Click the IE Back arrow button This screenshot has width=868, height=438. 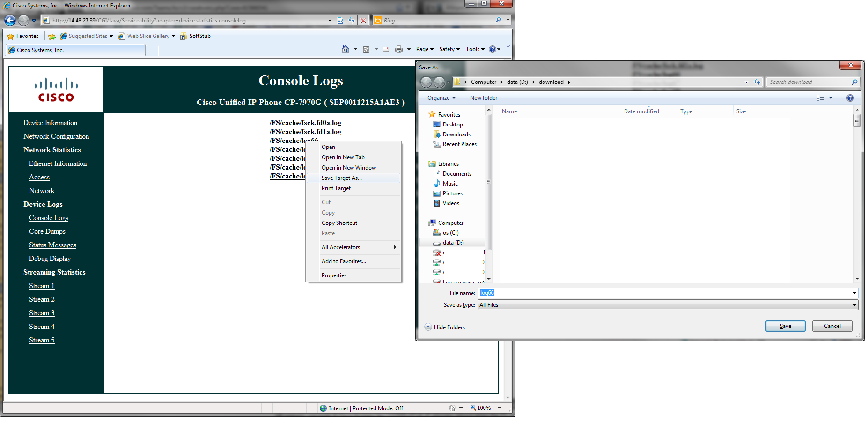pos(10,20)
